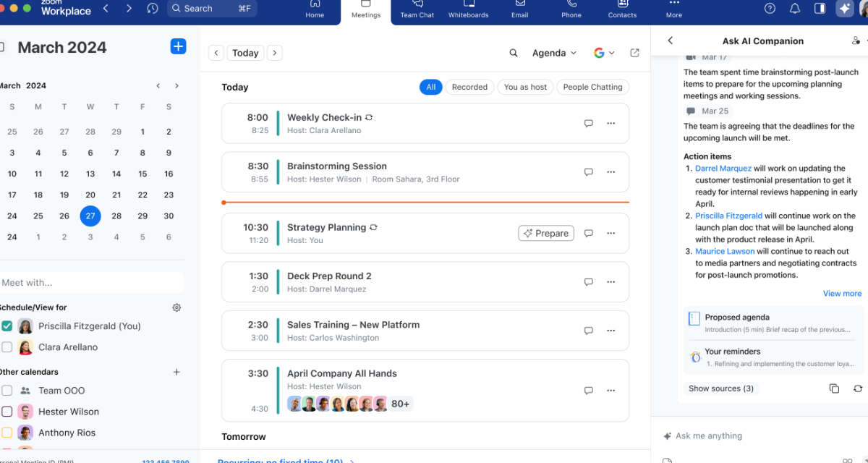Enable Hester Wilson calendar
This screenshot has height=463, width=868.
[x=7, y=412]
